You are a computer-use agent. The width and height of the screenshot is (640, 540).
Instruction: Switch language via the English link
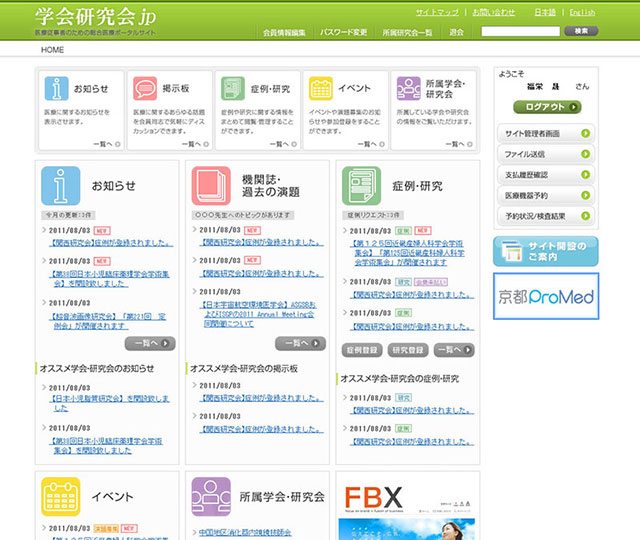coord(582,12)
